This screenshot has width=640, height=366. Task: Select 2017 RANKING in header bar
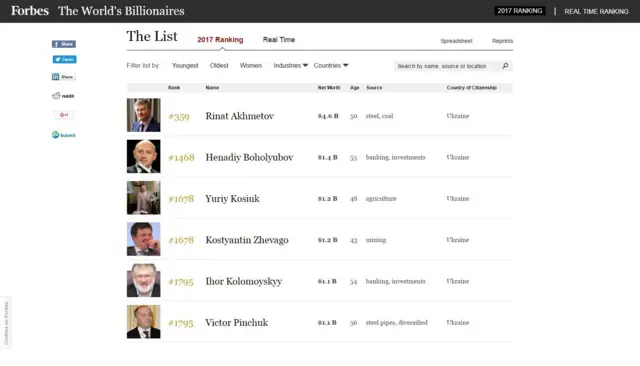[520, 11]
